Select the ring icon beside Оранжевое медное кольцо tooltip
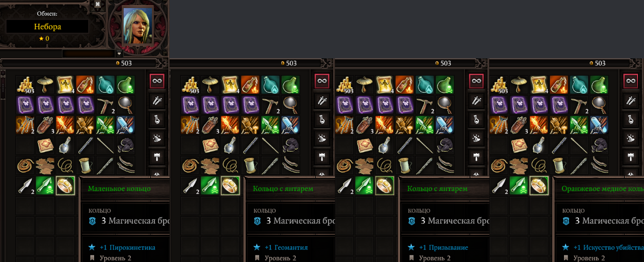 pos(539,185)
